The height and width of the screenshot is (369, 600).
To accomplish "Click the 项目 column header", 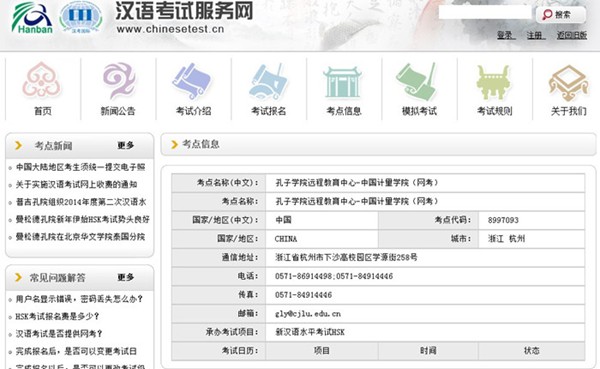I will tap(321, 351).
